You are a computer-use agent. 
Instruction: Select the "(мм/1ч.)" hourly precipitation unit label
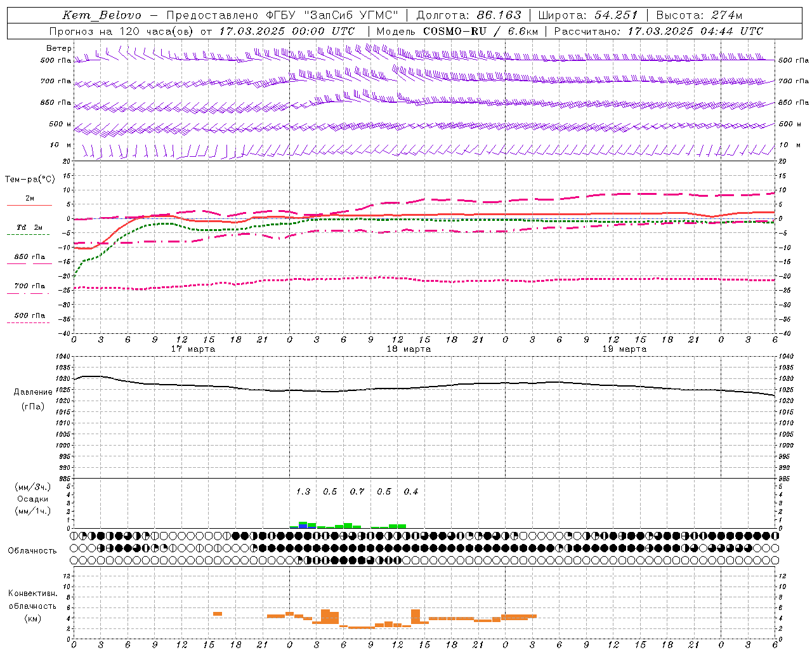click(x=33, y=511)
